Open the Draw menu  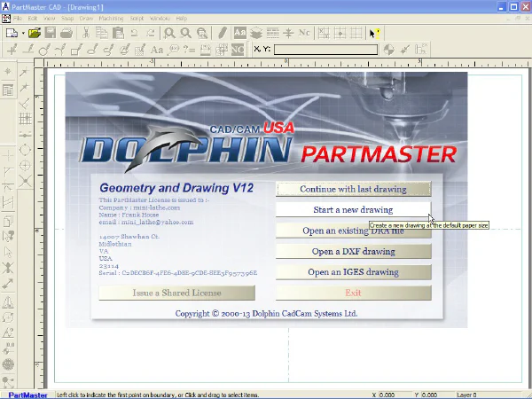coord(86,19)
